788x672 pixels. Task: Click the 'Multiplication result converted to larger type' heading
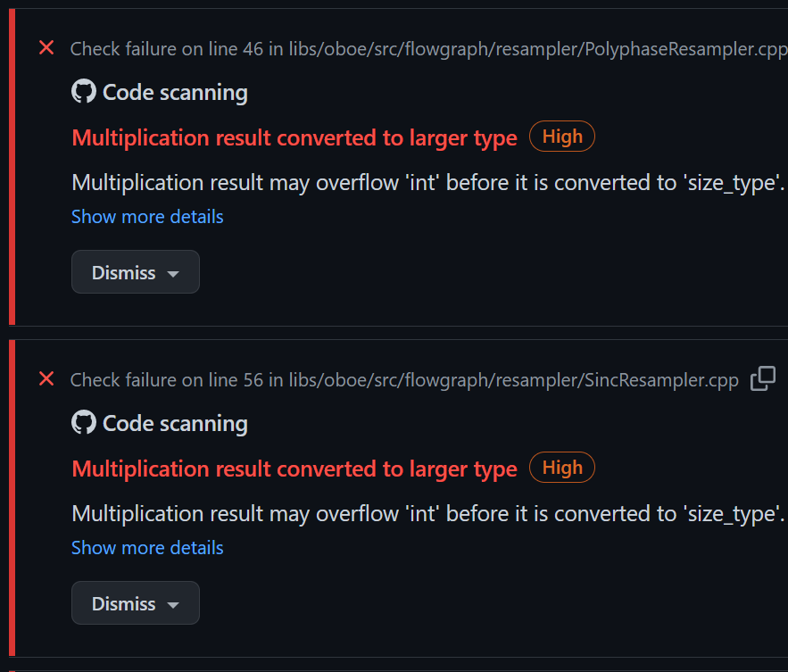pyautogui.click(x=294, y=137)
